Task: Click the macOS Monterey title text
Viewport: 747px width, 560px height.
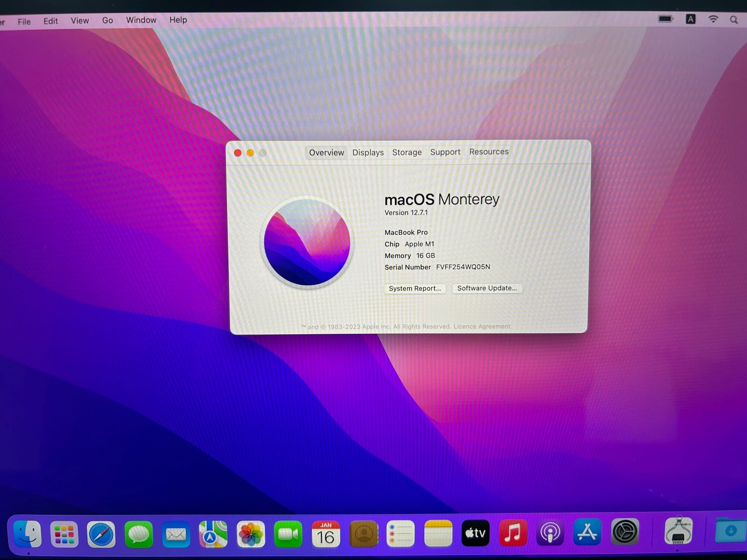Action: pyautogui.click(x=442, y=199)
